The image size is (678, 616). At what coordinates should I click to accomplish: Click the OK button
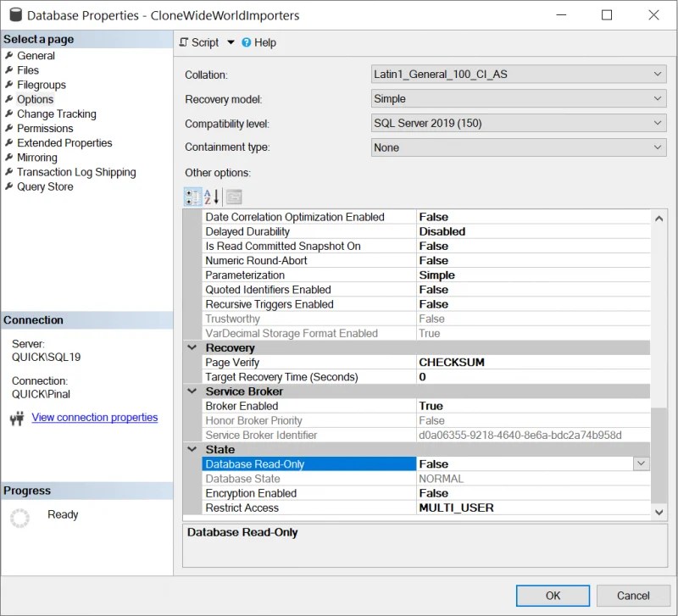tap(553, 596)
